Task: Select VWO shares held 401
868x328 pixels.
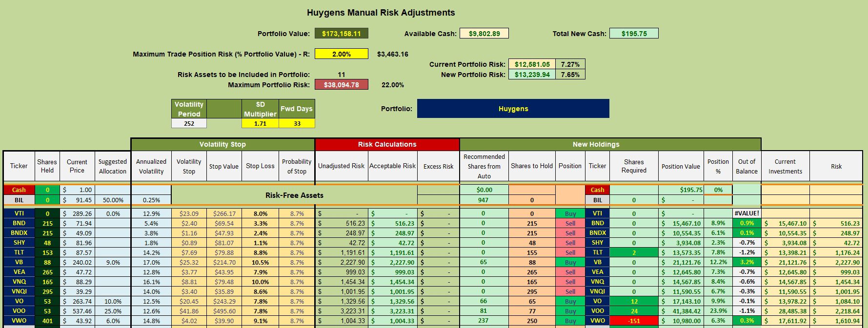Action: point(47,321)
